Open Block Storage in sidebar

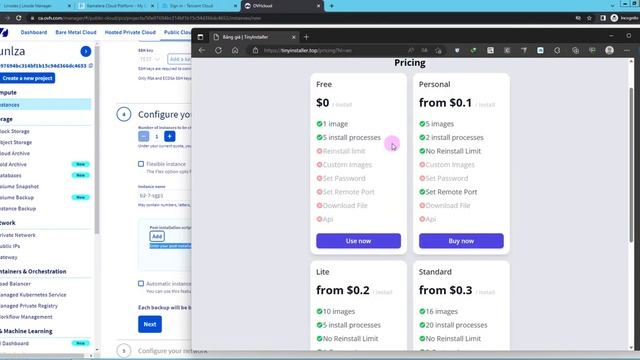(15, 131)
